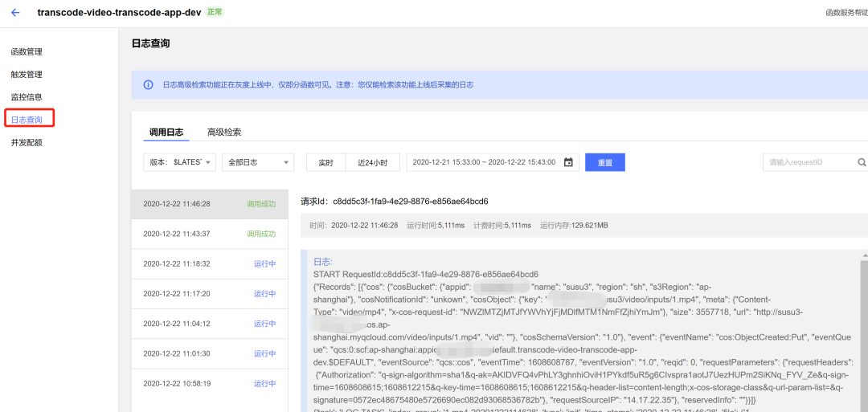Expand the 全部日志 dropdown
This screenshot has height=412, width=868.
257,162
